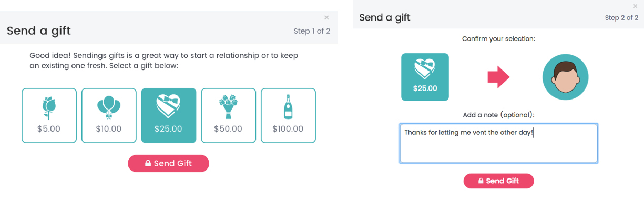This screenshot has width=644, height=199.
Task: Close the Step 1 Send a gift dialog
Action: [x=326, y=18]
